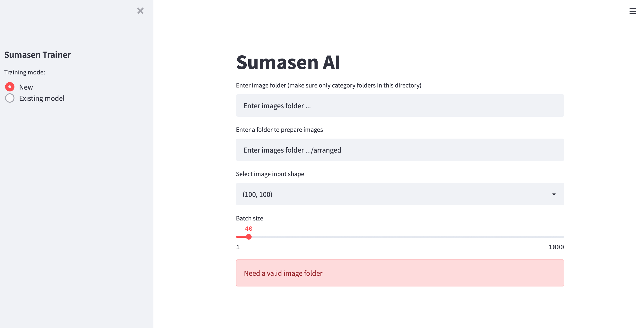Screen dimensions: 644x328
Task: Click the "Sumasen AI" page heading
Action: coord(288,62)
